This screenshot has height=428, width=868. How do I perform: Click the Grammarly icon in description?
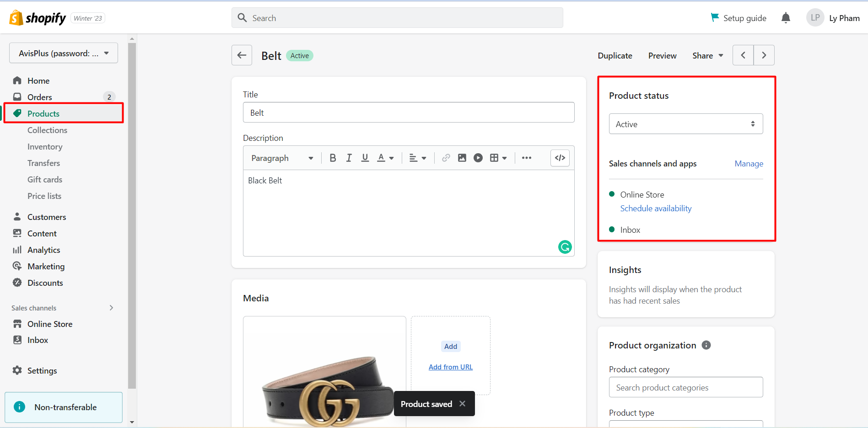click(x=565, y=247)
